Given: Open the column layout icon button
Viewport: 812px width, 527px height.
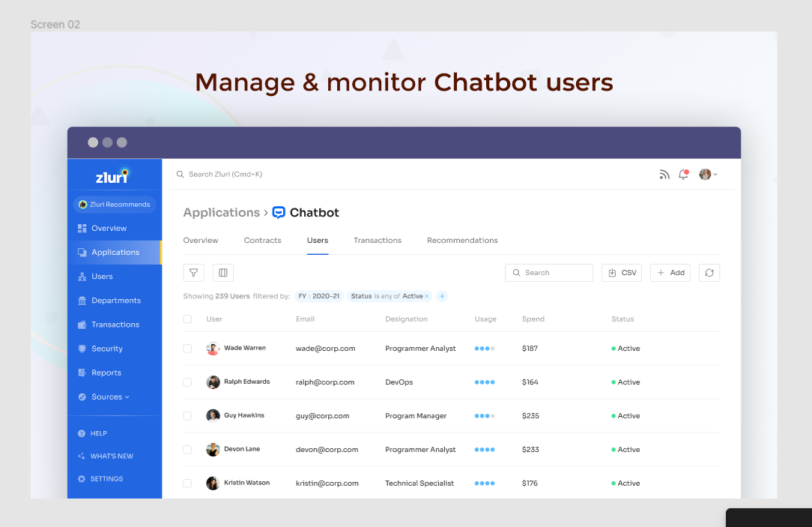Looking at the screenshot, I should 223,273.
